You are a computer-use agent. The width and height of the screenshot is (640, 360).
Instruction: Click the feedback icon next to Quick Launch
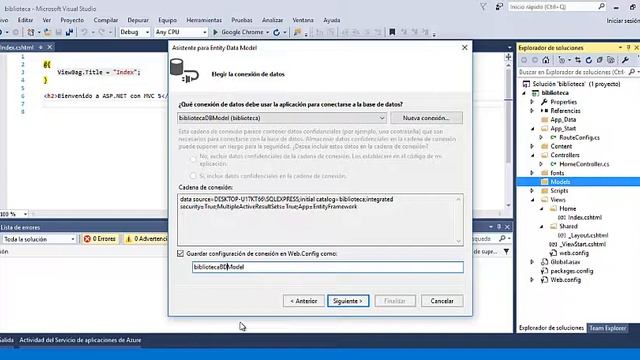click(499, 7)
